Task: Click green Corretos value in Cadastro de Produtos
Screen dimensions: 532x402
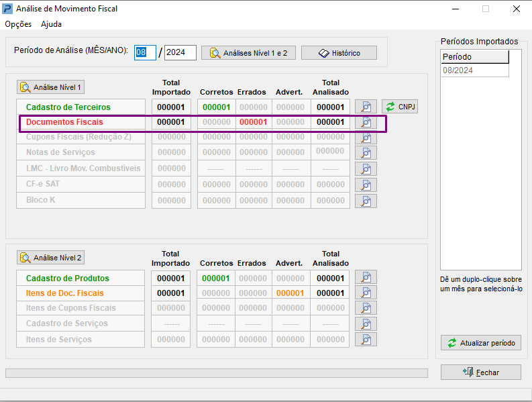Action: point(216,279)
